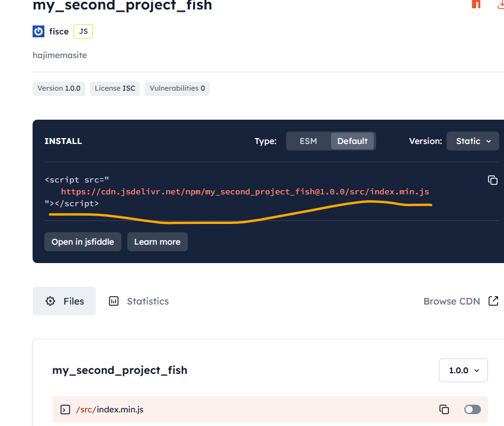Click the external link icon beside Browse CDN
The width and height of the screenshot is (504, 426).
[493, 301]
